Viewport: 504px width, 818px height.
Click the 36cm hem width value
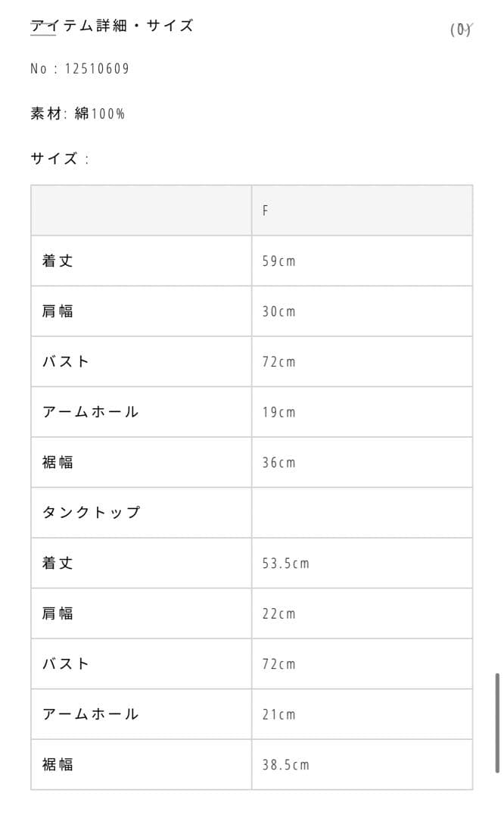pyautogui.click(x=278, y=462)
